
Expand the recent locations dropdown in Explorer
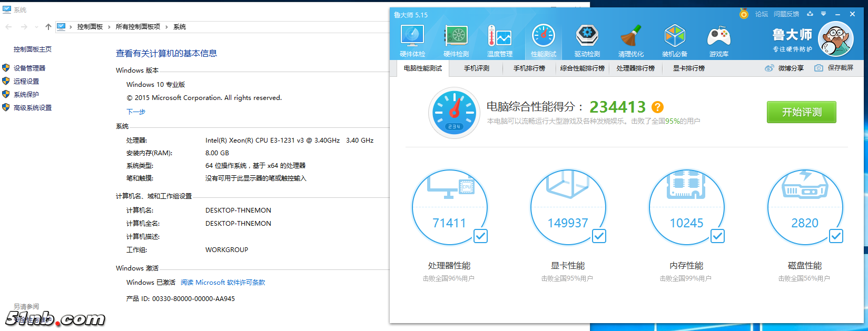[x=36, y=27]
